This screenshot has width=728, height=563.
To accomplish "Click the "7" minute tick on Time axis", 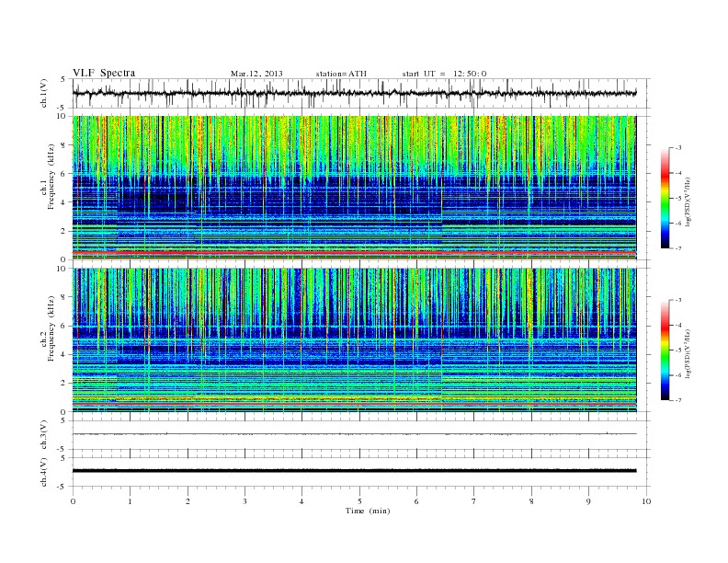I will point(474,501).
